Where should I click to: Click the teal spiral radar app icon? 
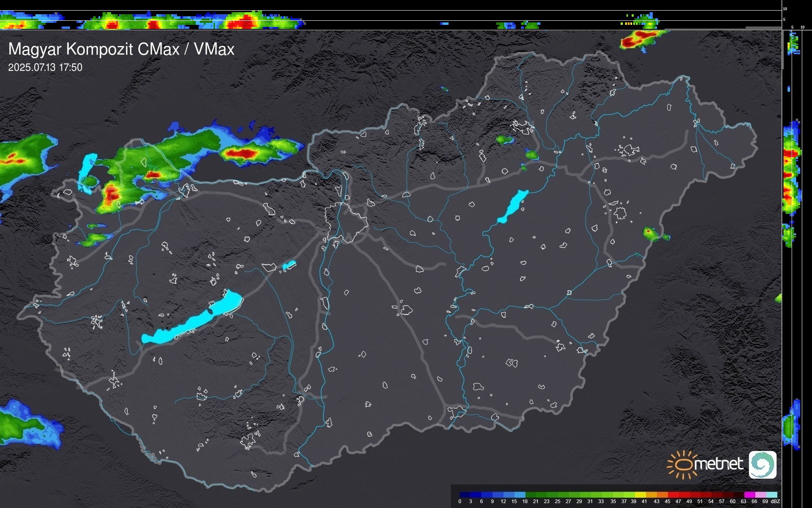762,464
